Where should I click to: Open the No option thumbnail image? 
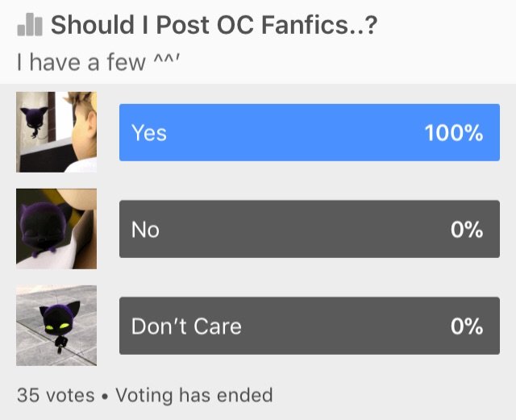[x=56, y=229]
